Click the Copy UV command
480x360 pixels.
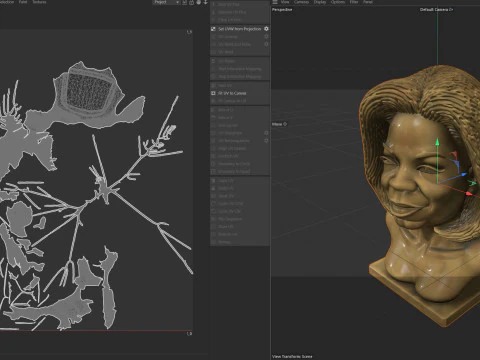click(x=226, y=181)
